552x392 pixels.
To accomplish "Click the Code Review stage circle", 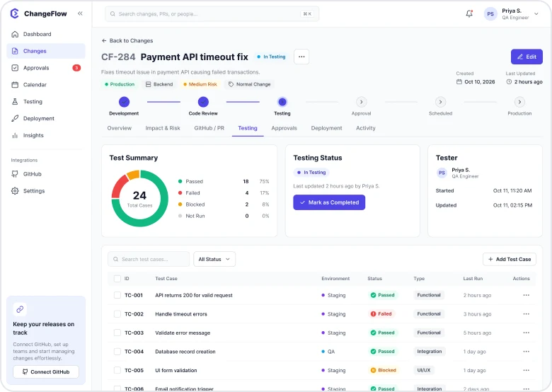I will click(203, 102).
